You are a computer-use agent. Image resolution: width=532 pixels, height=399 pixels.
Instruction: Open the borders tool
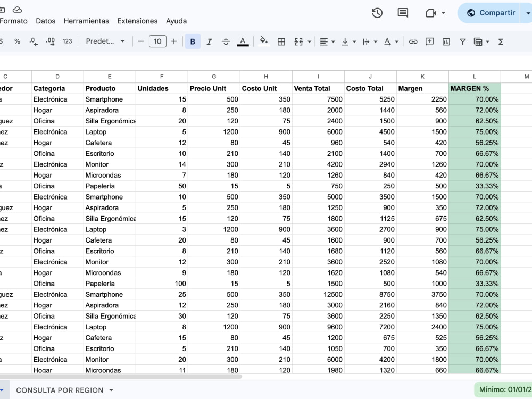coord(281,41)
